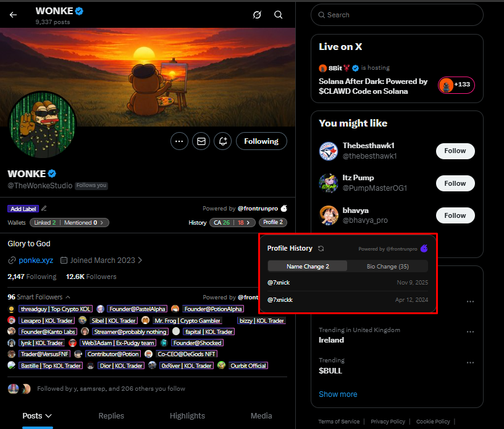Click the Mr. Frog | Crypto Gambler tag

pyautogui.click(x=187, y=321)
